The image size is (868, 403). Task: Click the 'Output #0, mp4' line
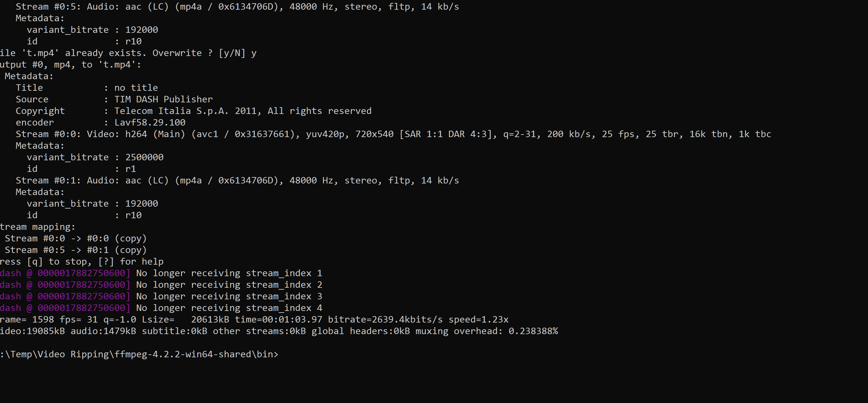[70, 65]
